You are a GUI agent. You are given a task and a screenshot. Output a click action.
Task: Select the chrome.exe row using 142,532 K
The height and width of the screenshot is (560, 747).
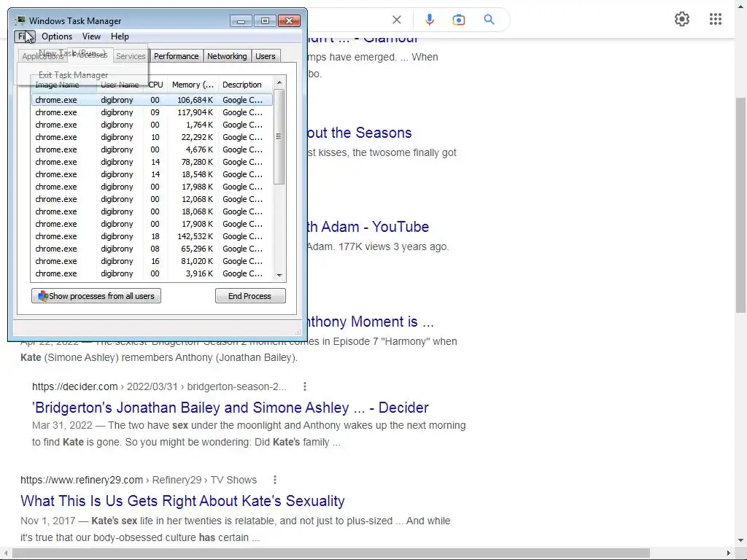(x=152, y=236)
